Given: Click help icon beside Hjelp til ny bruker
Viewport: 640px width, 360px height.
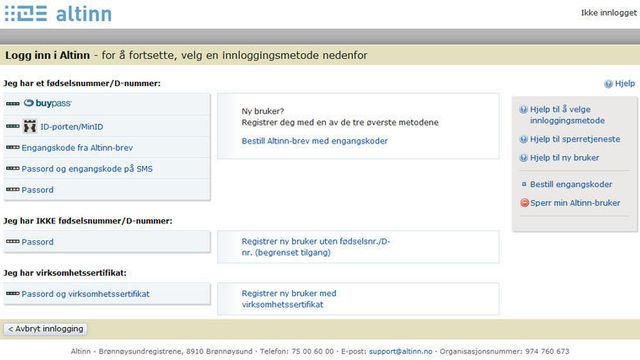Looking at the screenshot, I should pos(523,158).
